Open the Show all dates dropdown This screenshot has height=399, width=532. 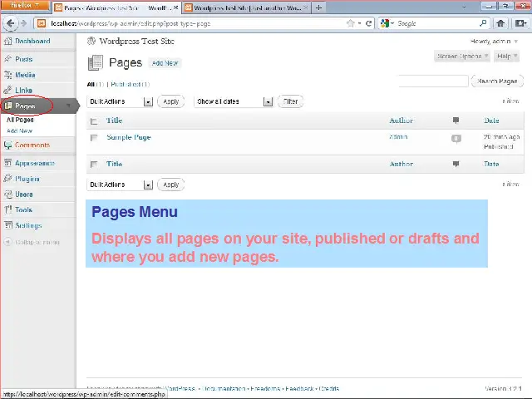234,101
